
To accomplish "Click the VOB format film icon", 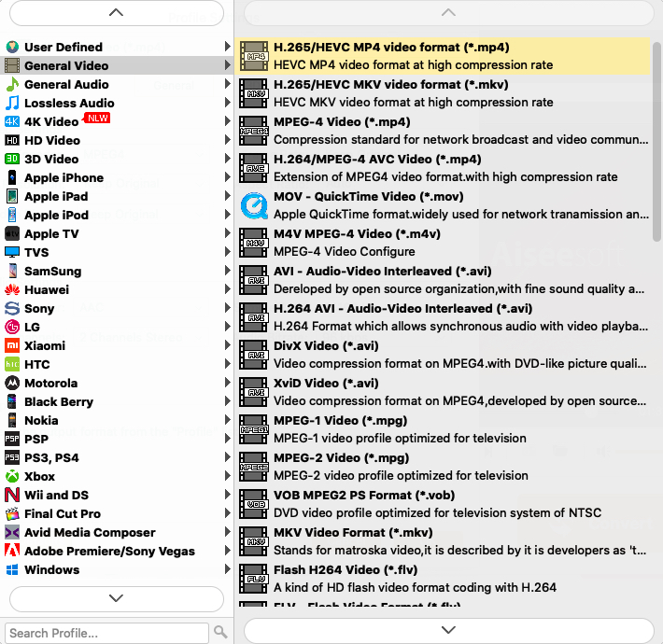I will click(x=254, y=504).
